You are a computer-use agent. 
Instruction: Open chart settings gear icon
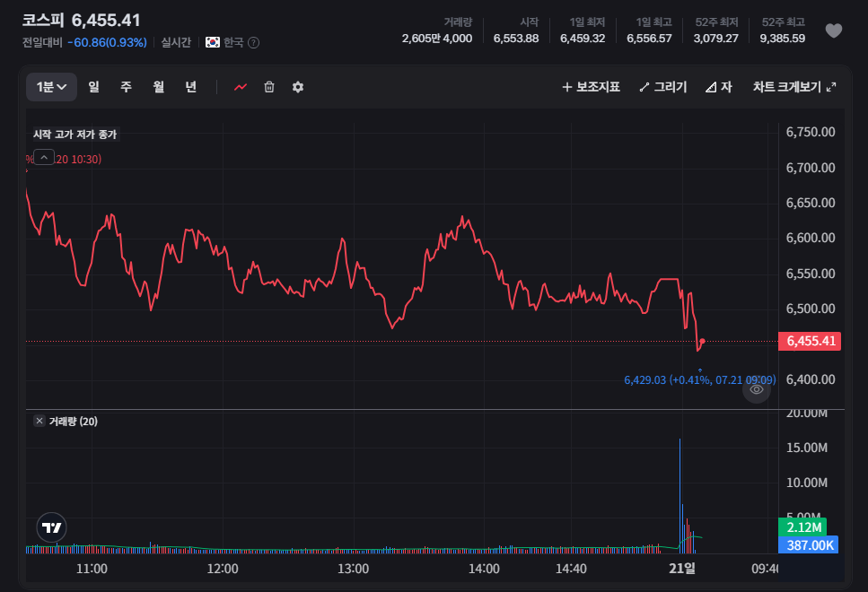click(298, 87)
